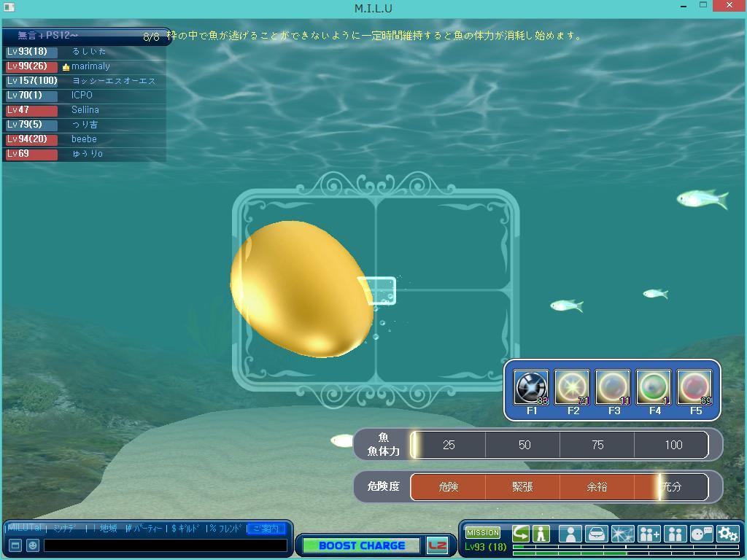Open the settings gears icon
This screenshot has width=747, height=560.
[x=727, y=534]
